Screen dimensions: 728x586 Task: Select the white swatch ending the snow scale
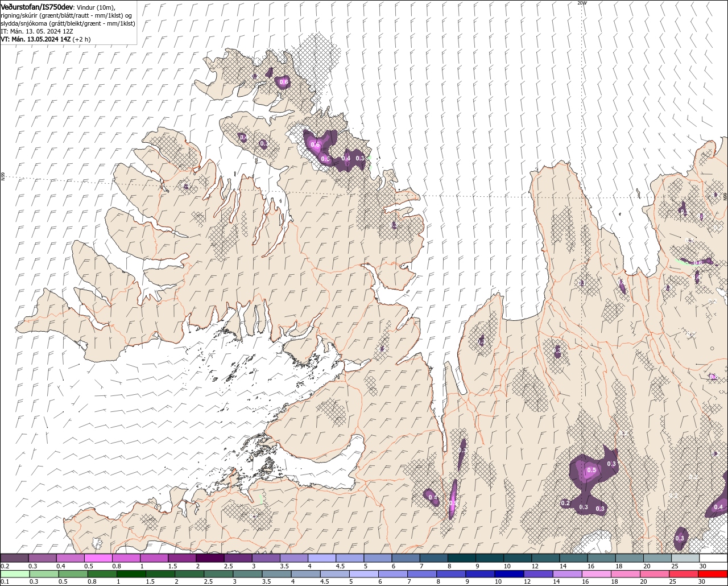click(713, 558)
